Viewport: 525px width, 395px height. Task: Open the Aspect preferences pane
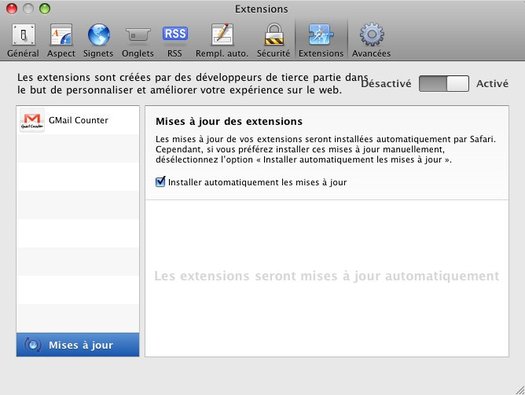(x=61, y=41)
